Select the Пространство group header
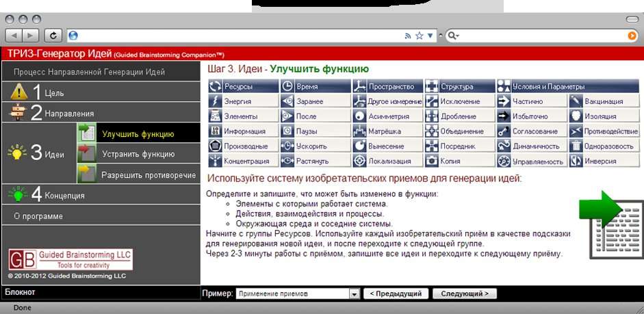 point(387,86)
